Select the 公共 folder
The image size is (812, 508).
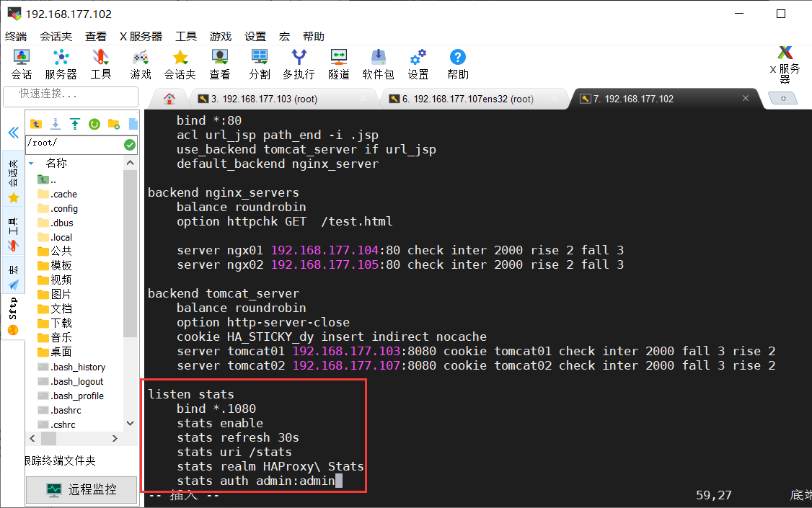55,251
